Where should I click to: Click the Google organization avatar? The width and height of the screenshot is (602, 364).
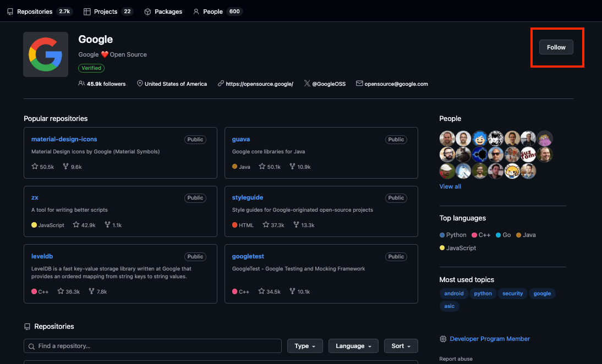tap(46, 54)
